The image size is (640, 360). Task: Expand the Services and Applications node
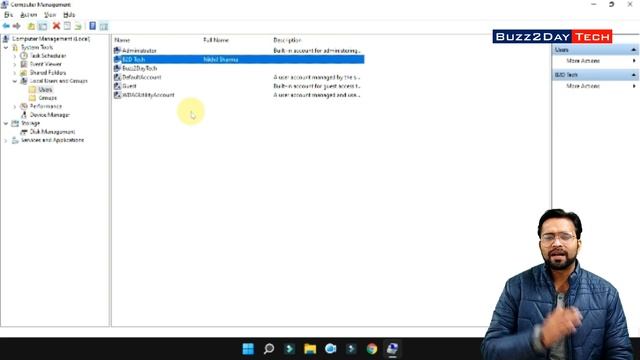tap(6, 140)
